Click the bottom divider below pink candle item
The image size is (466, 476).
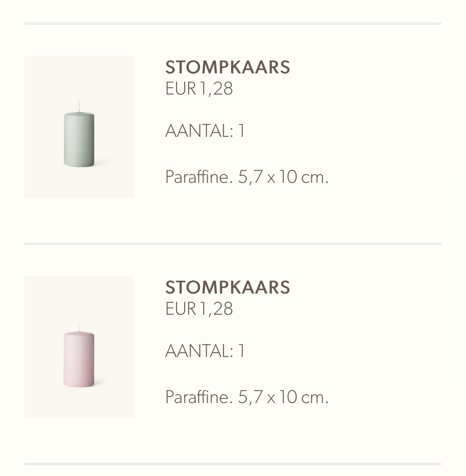pyautogui.click(x=233, y=464)
